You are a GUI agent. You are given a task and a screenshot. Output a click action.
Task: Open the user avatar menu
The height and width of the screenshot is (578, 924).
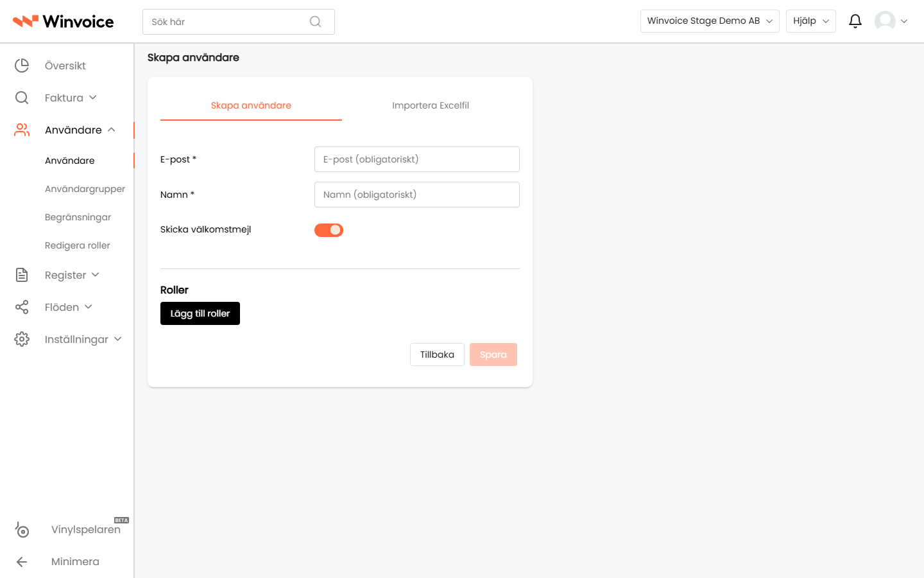pyautogui.click(x=891, y=21)
